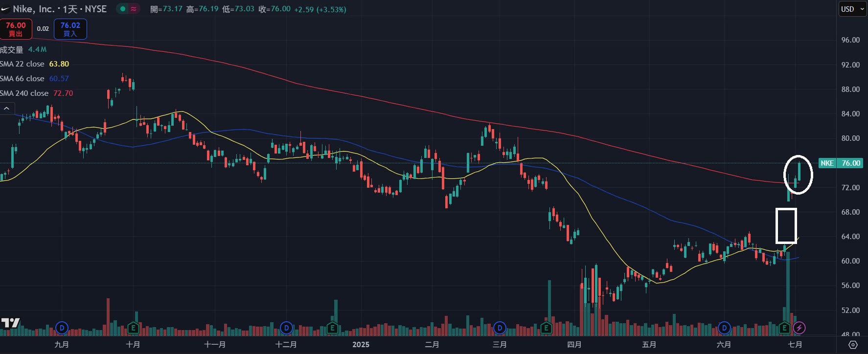The width and height of the screenshot is (868, 354).
Task: Click the dividend D marker at 三月
Action: [x=500, y=328]
